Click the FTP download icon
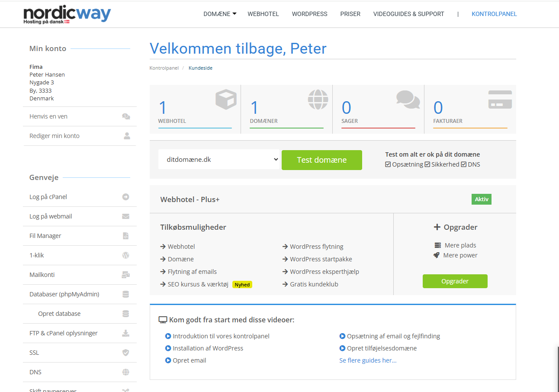The image size is (559, 392). coord(125,333)
